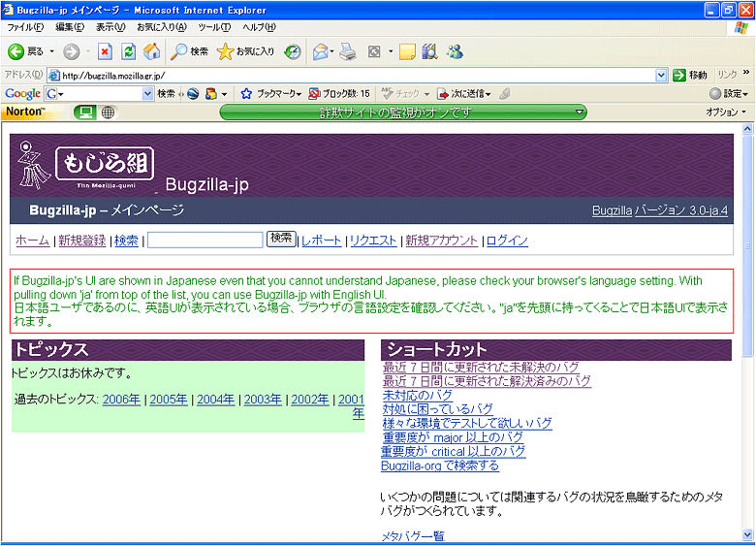The width and height of the screenshot is (756, 546).
Task: Open the Bugzilla version 3.0-ja.4 link
Action: 660,210
